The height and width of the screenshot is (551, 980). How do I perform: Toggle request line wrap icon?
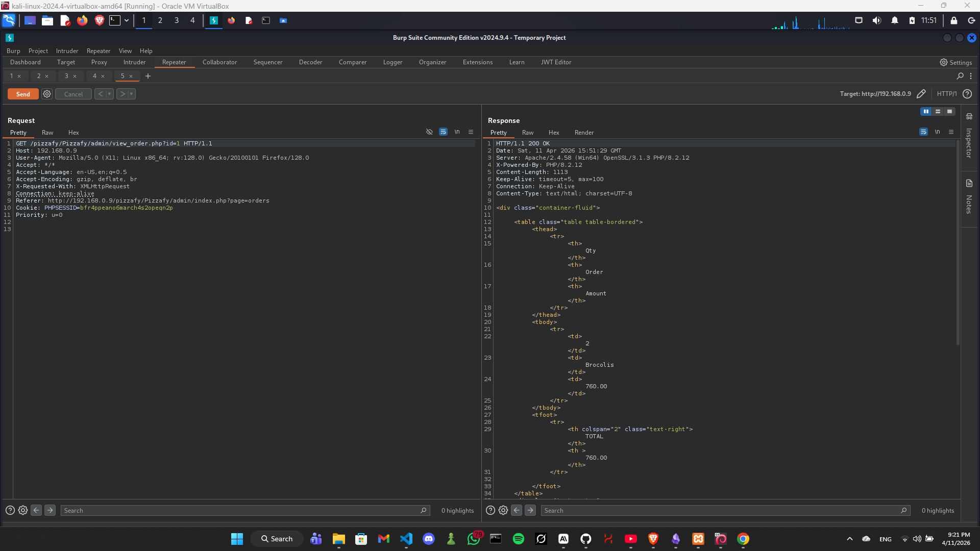443,132
